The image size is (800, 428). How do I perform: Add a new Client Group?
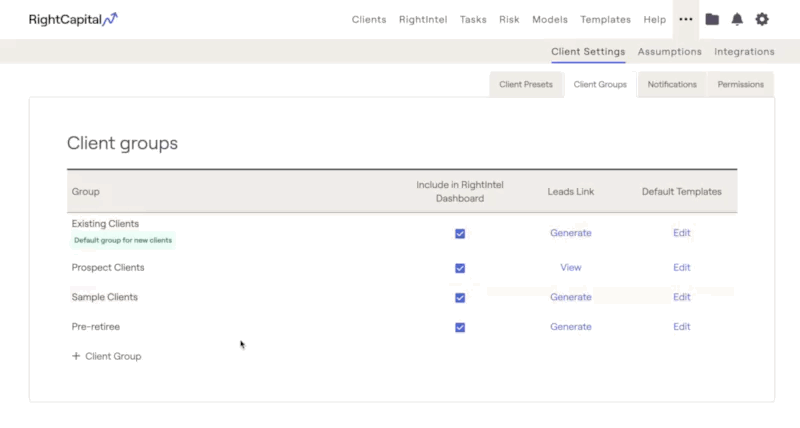point(107,356)
